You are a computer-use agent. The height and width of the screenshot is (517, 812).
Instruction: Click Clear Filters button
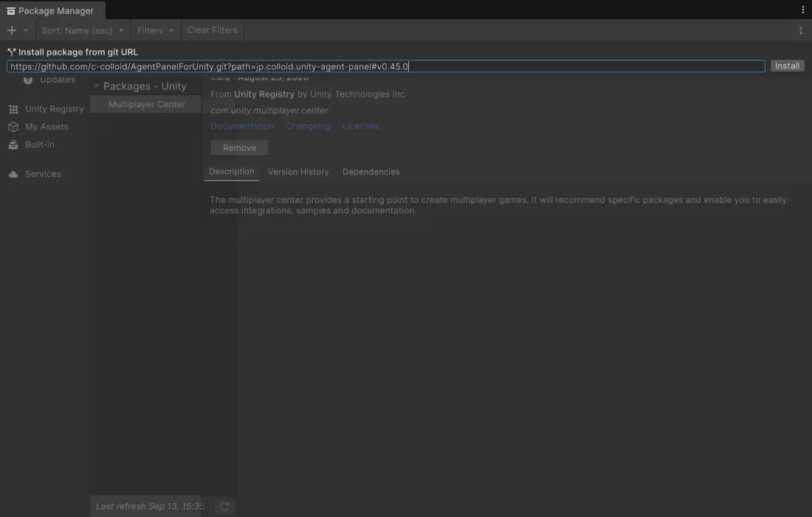(x=213, y=30)
